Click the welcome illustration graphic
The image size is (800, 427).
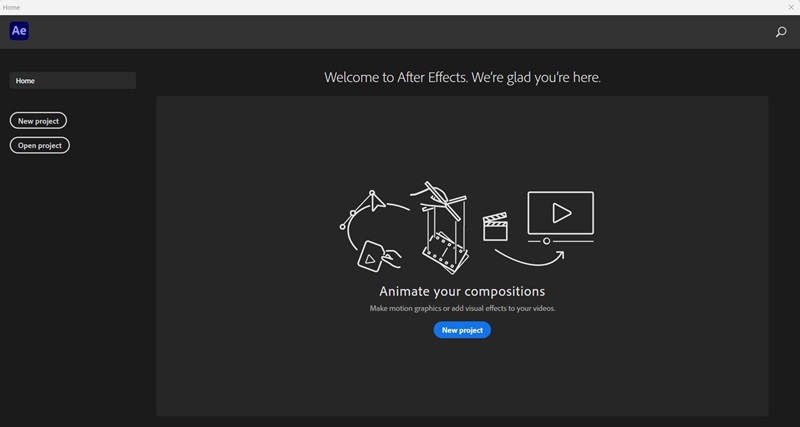point(467,228)
